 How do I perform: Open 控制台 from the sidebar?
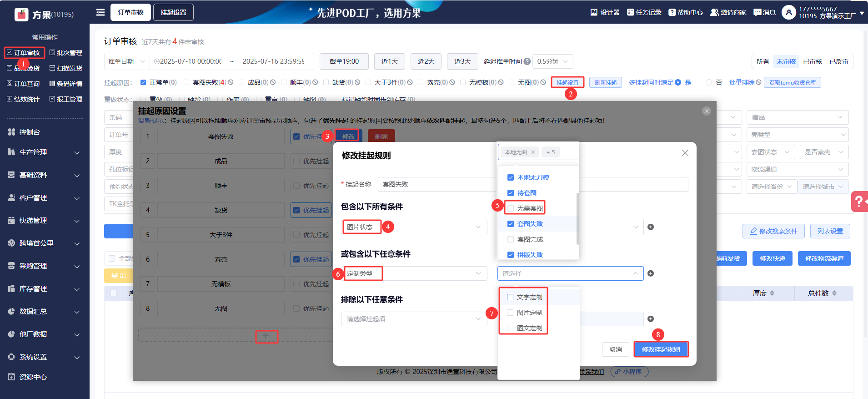pyautogui.click(x=30, y=132)
